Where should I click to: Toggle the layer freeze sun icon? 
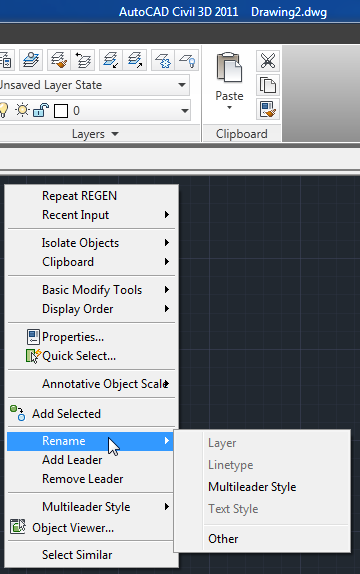(22, 110)
